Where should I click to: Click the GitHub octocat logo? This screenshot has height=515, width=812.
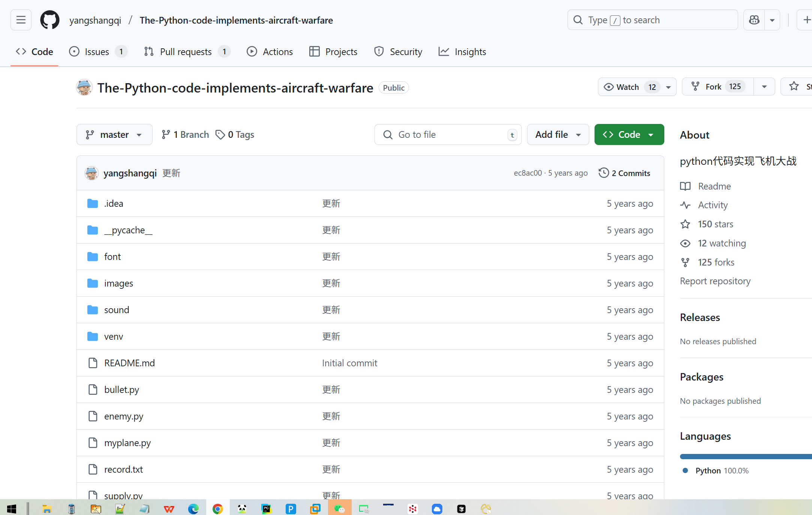pos(49,20)
